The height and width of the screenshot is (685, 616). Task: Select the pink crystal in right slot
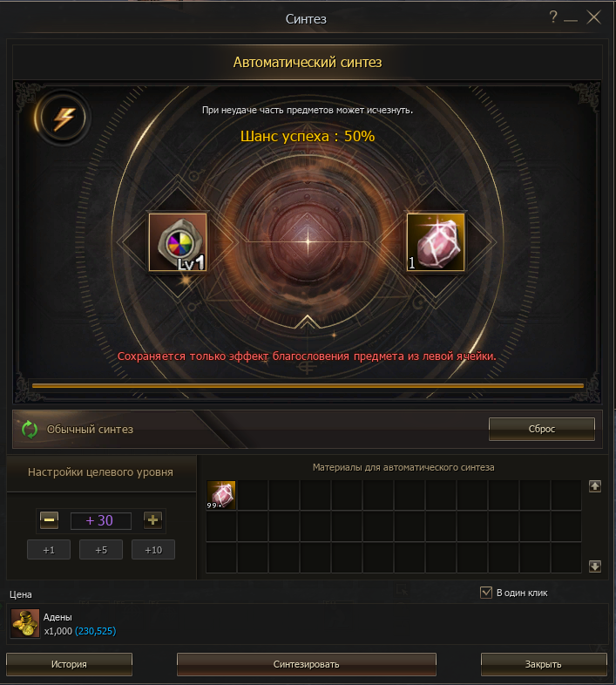coord(436,242)
